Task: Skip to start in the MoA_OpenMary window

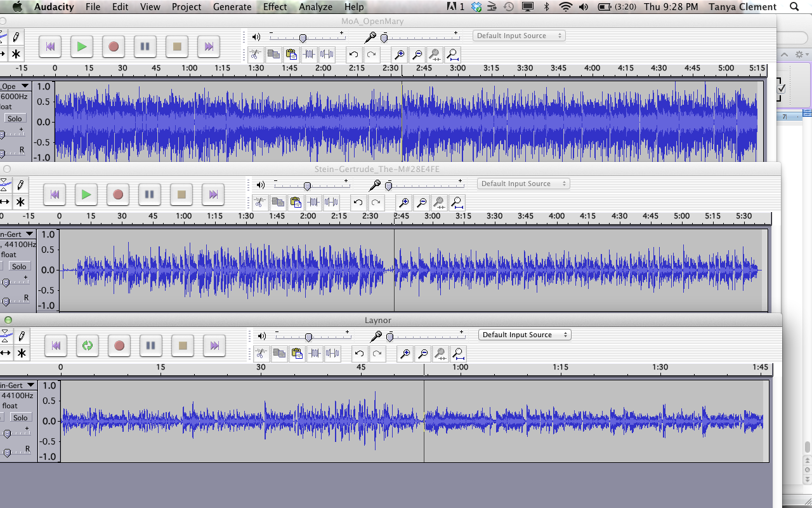Action: pyautogui.click(x=50, y=46)
